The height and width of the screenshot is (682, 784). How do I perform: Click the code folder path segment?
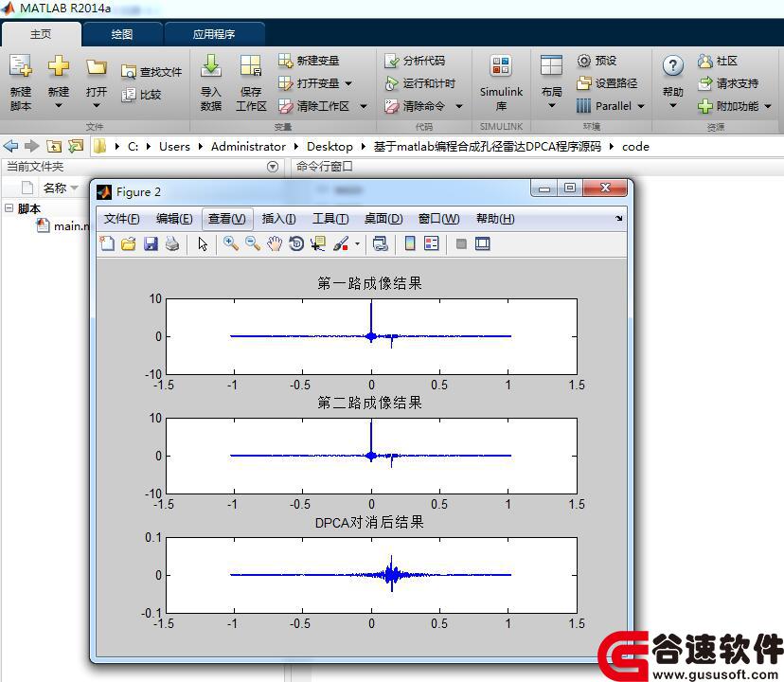(x=635, y=147)
